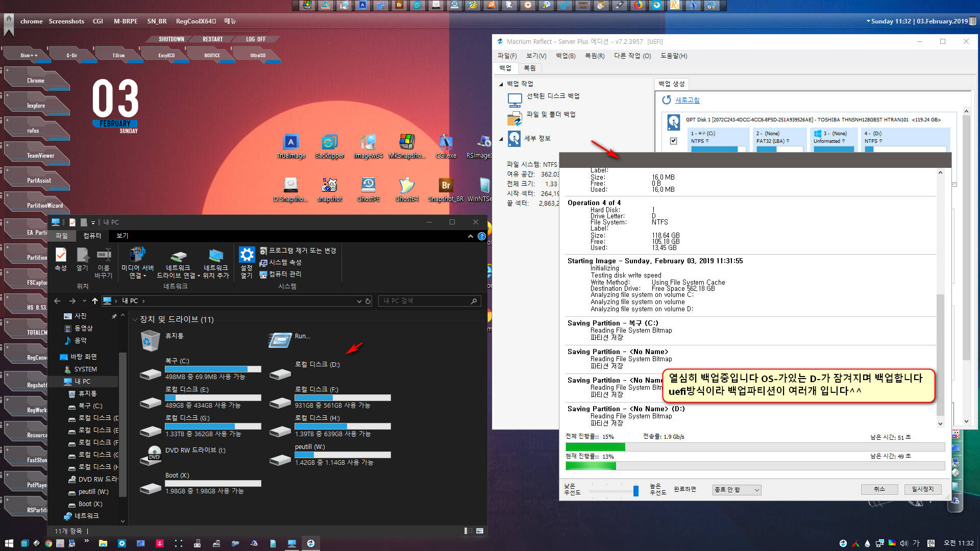Click 프로그램 제거 또는 변경
The height and width of the screenshot is (551, 980).
[x=298, y=251]
